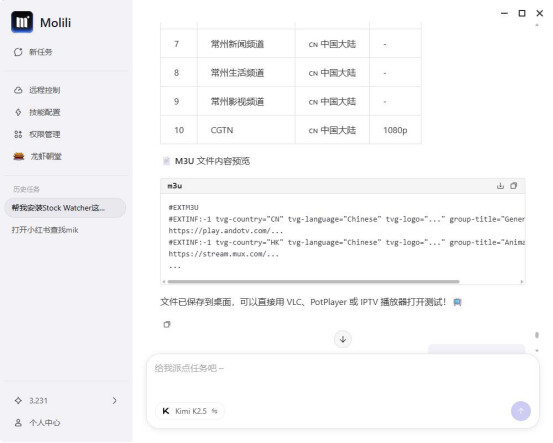Image resolution: width=553 pixels, height=443 pixels.
Task: Copy the m3u code block content
Action: (x=514, y=186)
